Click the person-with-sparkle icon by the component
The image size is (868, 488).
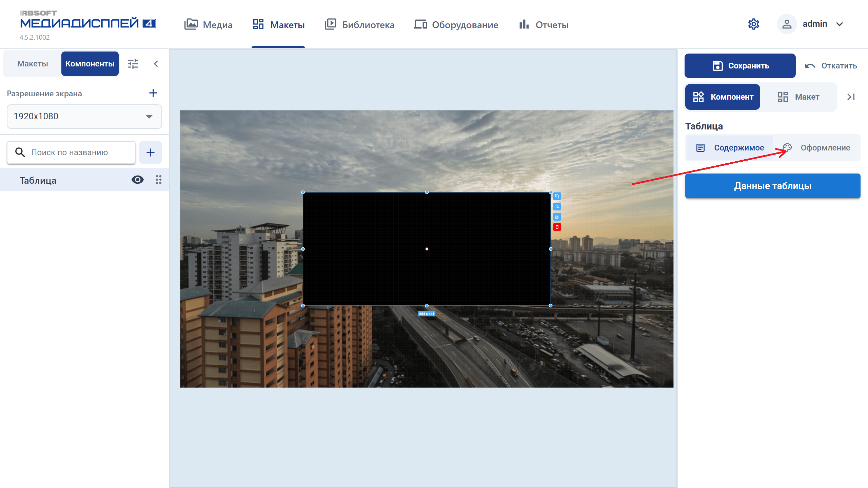click(x=557, y=206)
